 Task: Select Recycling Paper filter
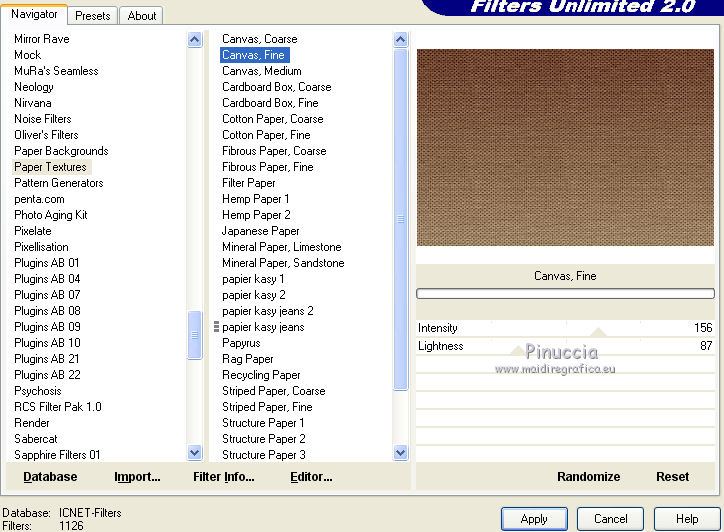(x=261, y=375)
